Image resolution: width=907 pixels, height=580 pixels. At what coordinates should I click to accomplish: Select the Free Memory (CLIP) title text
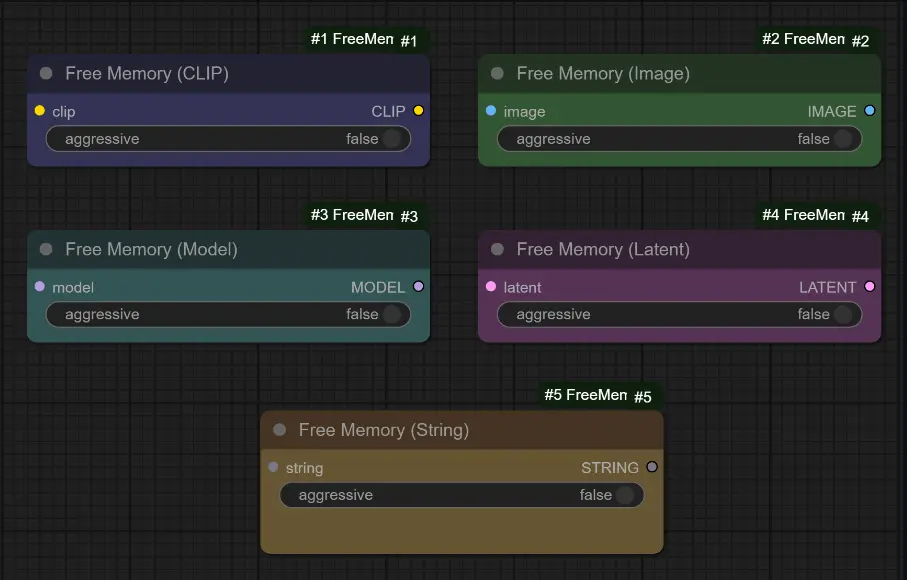click(x=147, y=73)
